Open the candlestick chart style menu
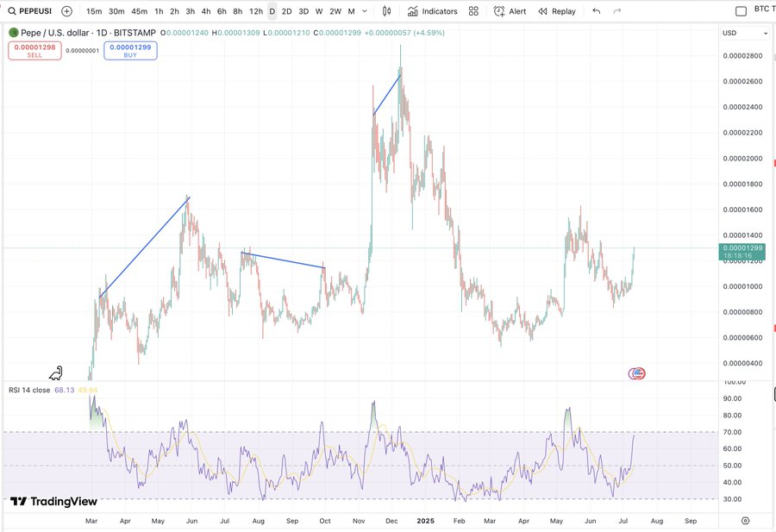 pyautogui.click(x=387, y=11)
